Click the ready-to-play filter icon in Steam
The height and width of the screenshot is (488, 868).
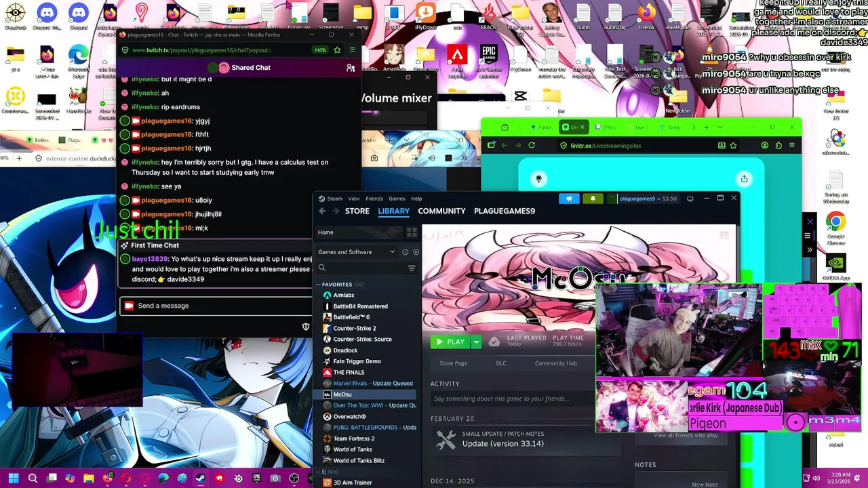click(x=416, y=252)
